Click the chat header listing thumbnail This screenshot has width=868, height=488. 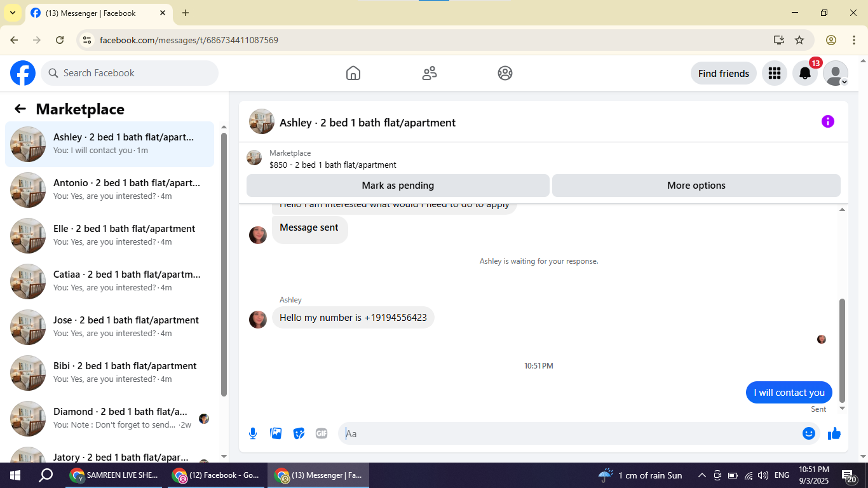pyautogui.click(x=262, y=121)
